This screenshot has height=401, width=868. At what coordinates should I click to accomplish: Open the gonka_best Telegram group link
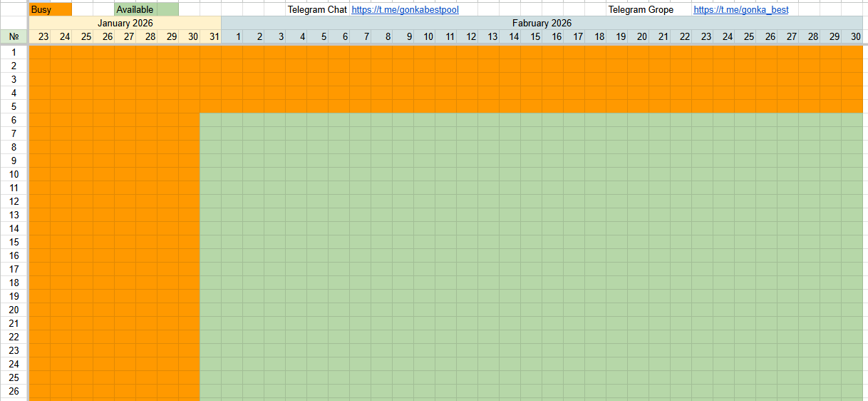[x=740, y=10]
